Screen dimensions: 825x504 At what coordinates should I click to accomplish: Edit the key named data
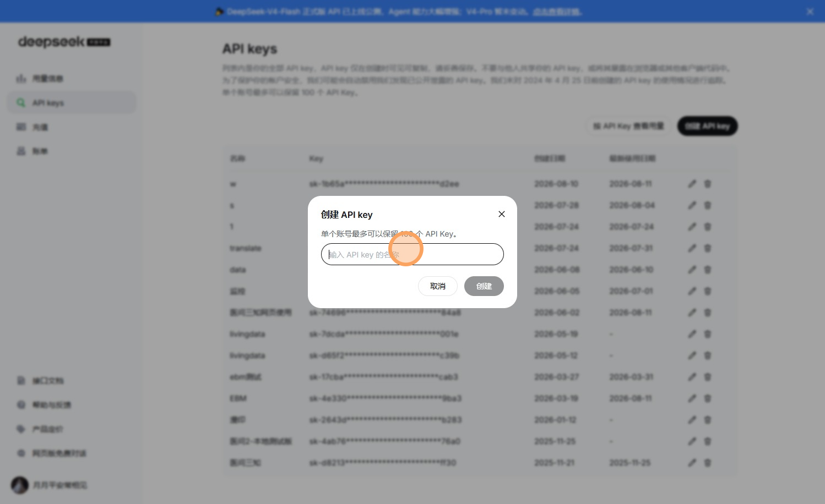click(692, 270)
